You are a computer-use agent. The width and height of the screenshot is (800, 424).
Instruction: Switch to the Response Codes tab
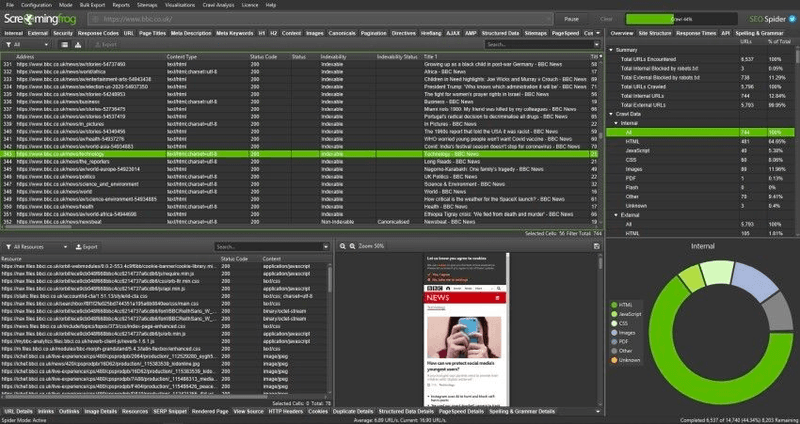coord(98,33)
